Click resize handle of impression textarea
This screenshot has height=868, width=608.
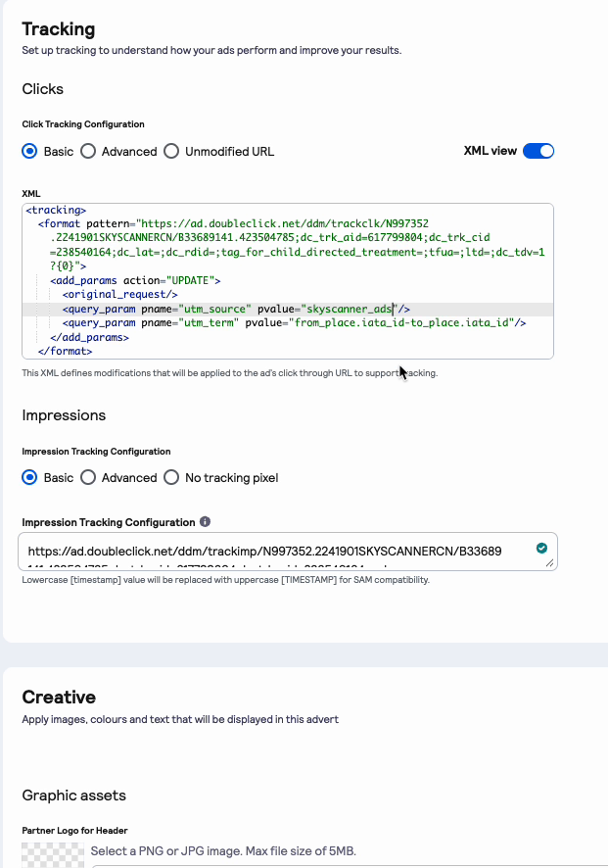click(549, 563)
